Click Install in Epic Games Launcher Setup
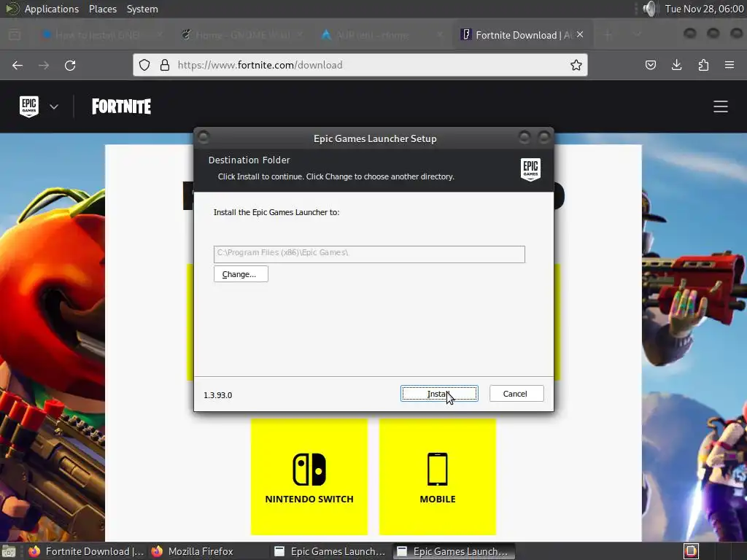This screenshot has width=747, height=560. coord(439,394)
